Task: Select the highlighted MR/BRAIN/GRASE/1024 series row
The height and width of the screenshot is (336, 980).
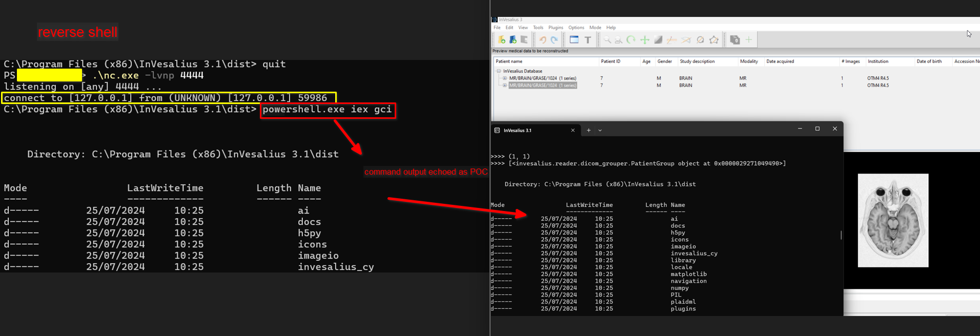Action: pyautogui.click(x=543, y=86)
